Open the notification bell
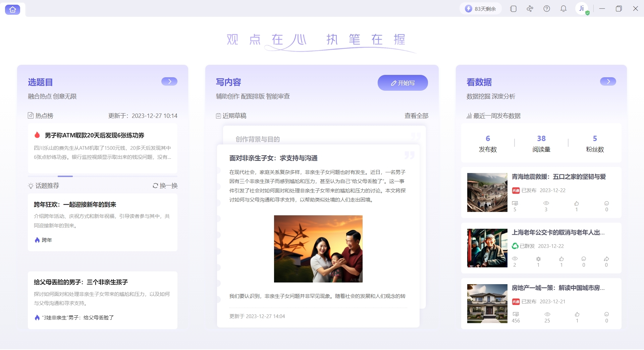Screen dimensions: 644x350 pyautogui.click(x=563, y=9)
